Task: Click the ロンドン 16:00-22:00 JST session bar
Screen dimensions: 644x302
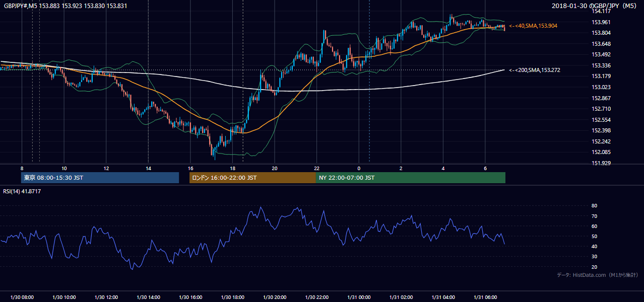Action: 252,178
